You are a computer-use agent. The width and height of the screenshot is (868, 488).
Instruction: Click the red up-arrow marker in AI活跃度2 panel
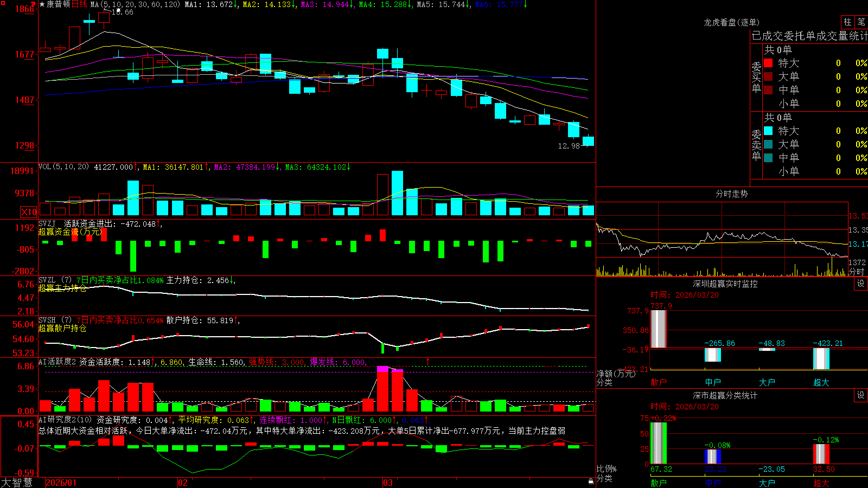[427, 361]
